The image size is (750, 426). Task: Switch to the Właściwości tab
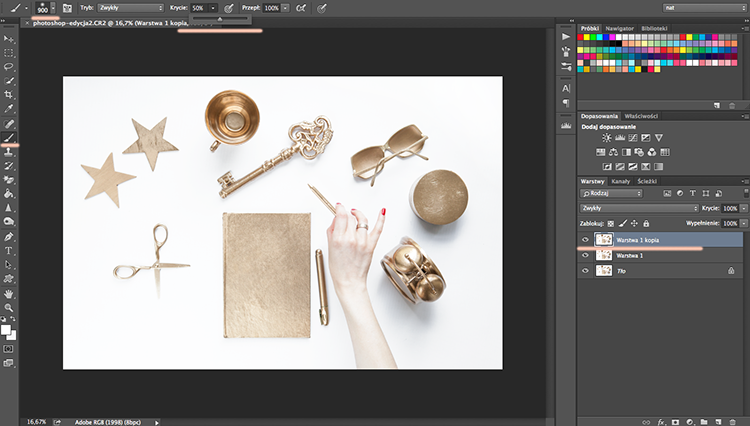(641, 116)
